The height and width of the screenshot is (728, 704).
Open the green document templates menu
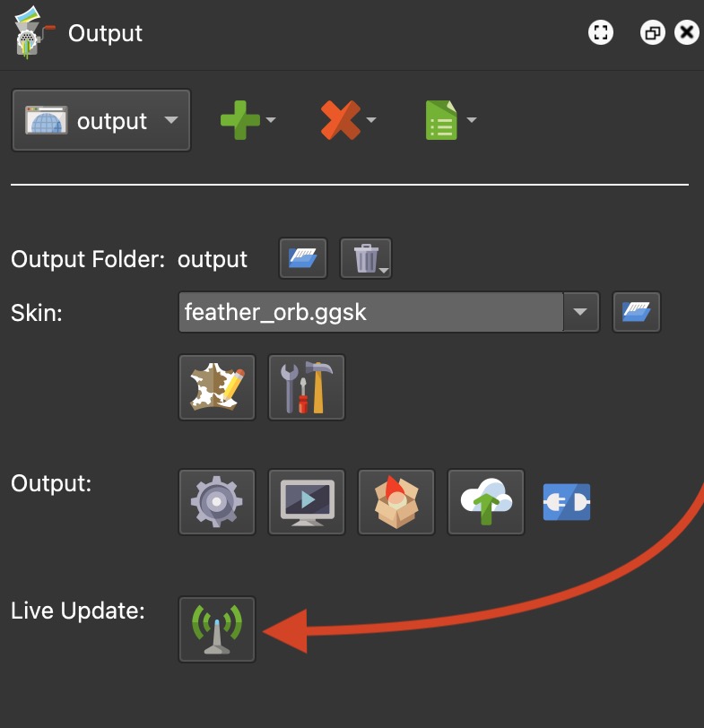click(441, 120)
